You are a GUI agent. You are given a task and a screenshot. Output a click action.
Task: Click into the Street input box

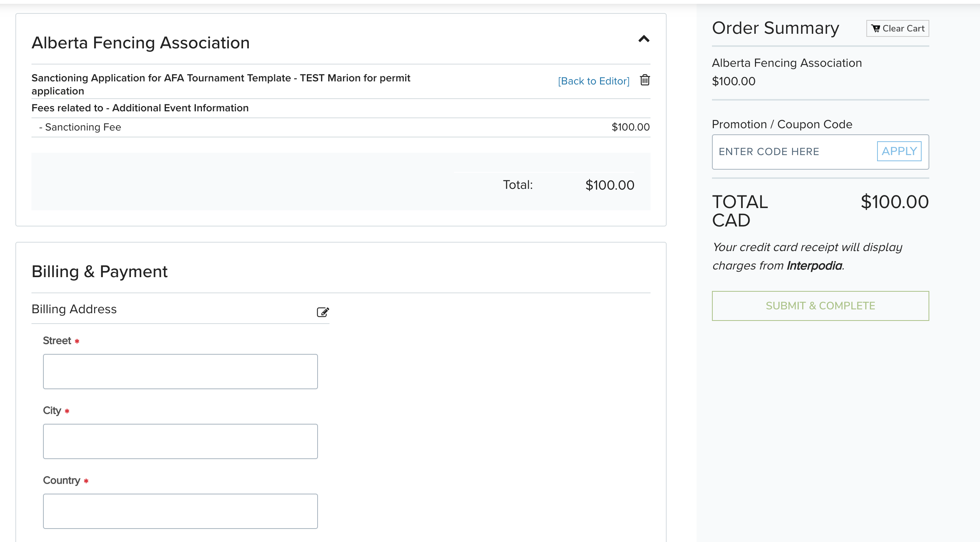click(180, 372)
